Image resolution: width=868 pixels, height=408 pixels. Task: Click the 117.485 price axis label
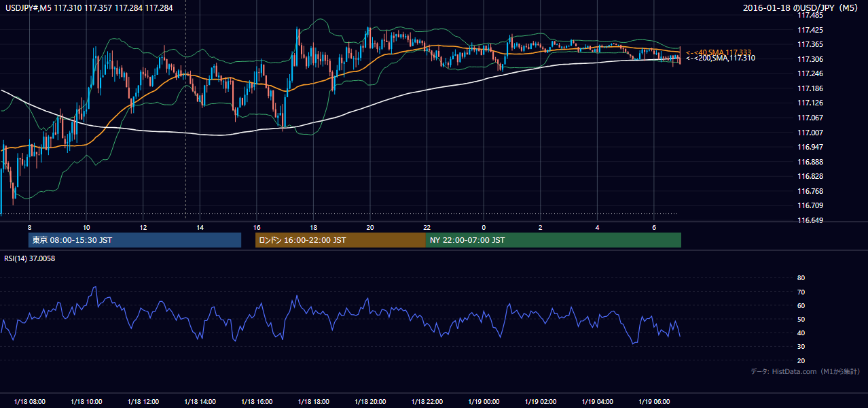click(x=811, y=16)
